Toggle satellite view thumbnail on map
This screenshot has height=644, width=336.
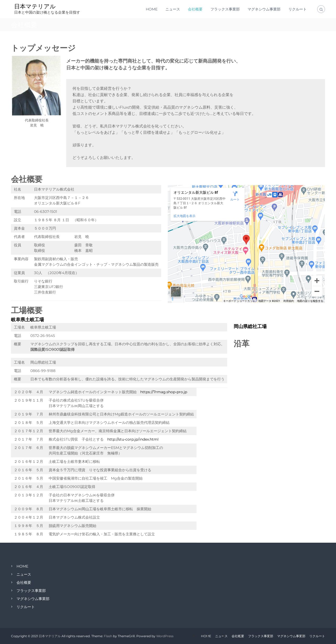(176, 292)
